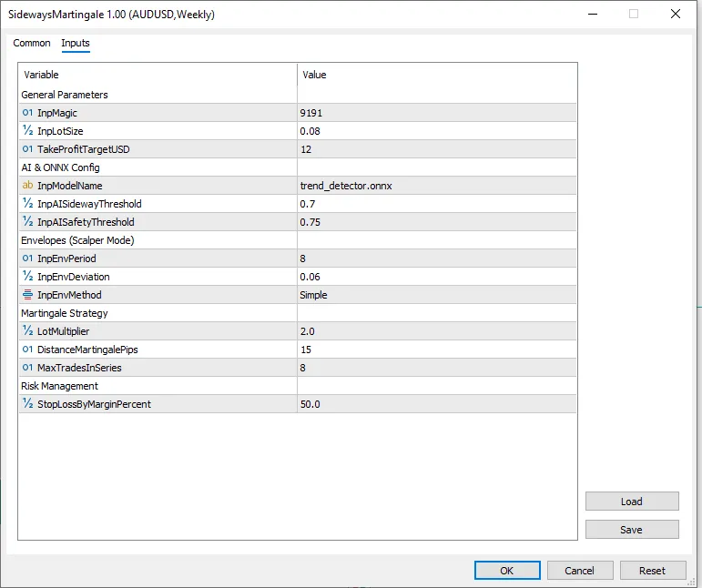Screen dimensions: 702x588
Task: Click the integer icon beside MaxTradesInSeries
Action: tap(27, 368)
